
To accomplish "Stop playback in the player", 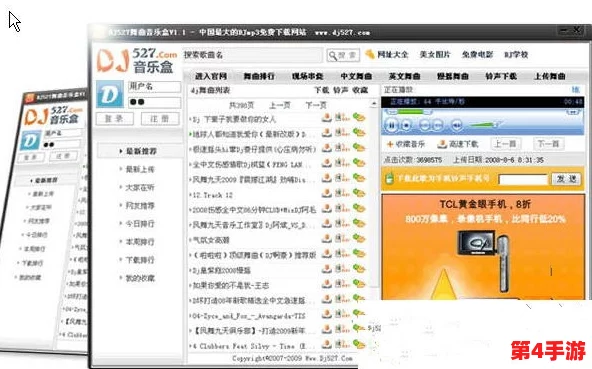I will pyautogui.click(x=406, y=125).
